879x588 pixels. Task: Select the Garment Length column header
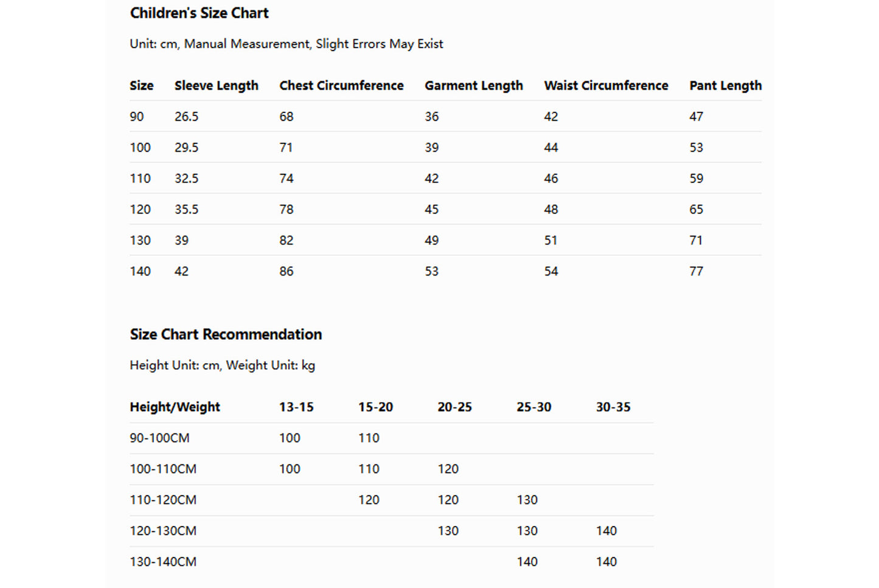pyautogui.click(x=473, y=86)
